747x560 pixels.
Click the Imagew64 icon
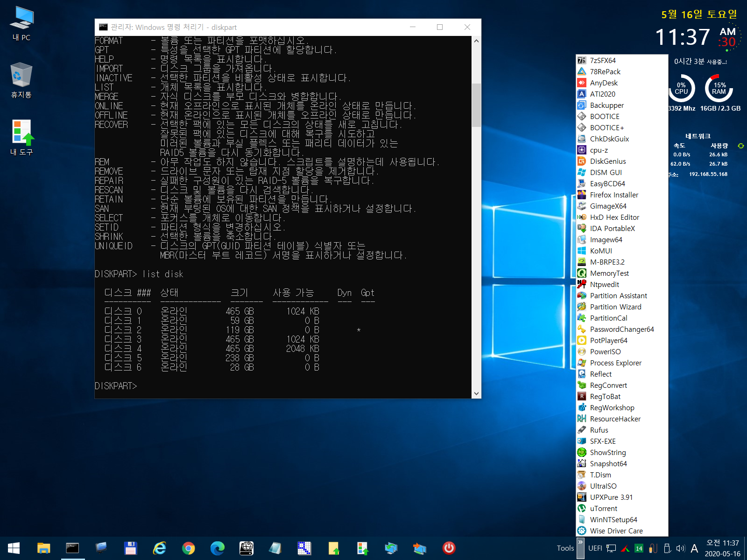(582, 239)
